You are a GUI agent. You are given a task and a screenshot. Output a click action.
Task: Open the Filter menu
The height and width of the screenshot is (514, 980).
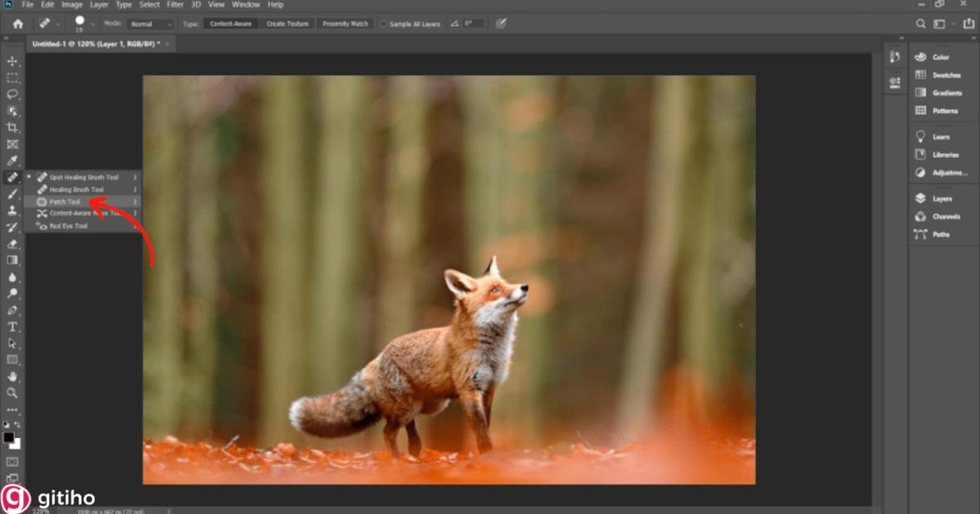(x=175, y=4)
